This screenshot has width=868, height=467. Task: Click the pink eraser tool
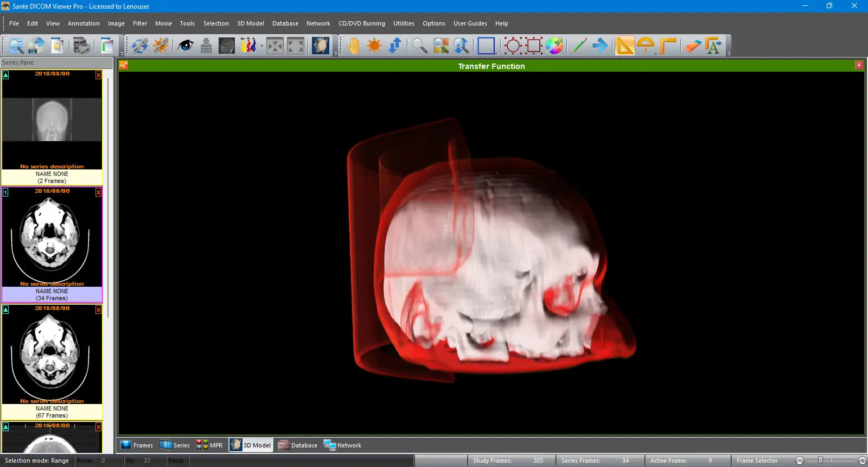click(x=692, y=46)
